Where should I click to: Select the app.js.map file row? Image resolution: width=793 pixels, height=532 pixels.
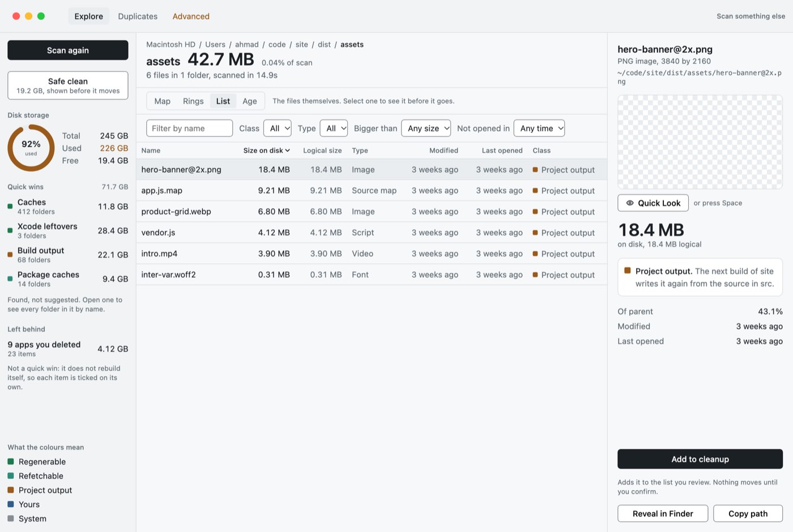(x=372, y=191)
